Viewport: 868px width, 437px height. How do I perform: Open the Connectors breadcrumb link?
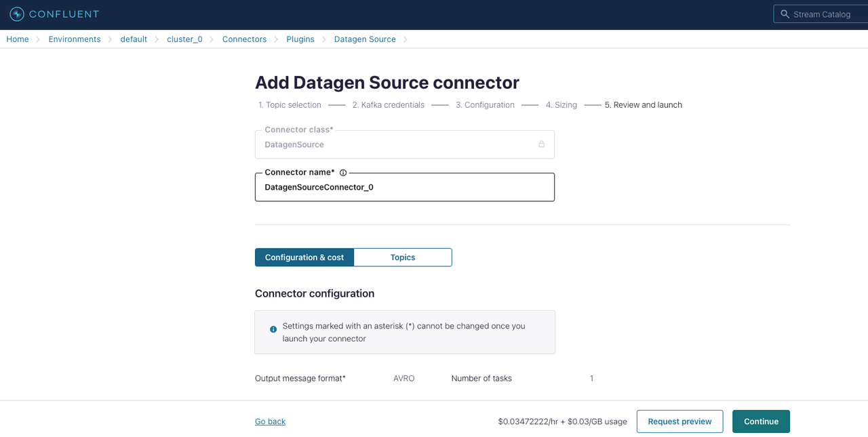point(244,39)
